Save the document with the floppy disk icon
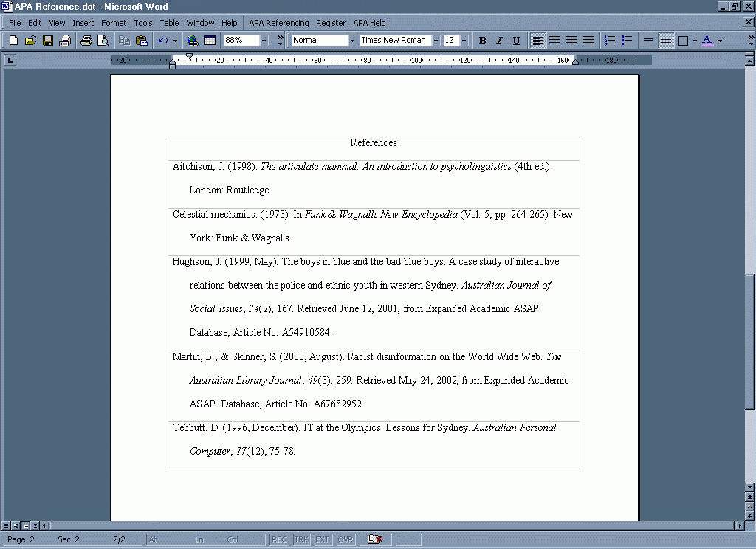Image resolution: width=756 pixels, height=549 pixels. (48, 41)
